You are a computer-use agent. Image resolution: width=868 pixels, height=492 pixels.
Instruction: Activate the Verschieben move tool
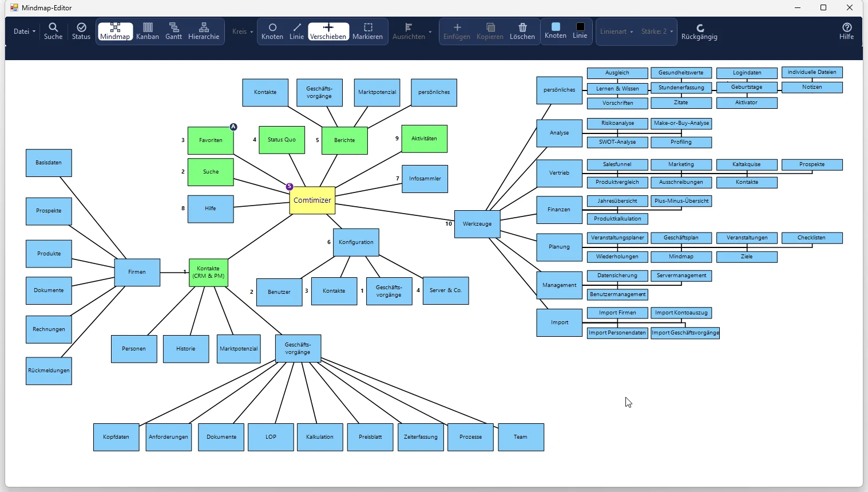click(x=328, y=31)
